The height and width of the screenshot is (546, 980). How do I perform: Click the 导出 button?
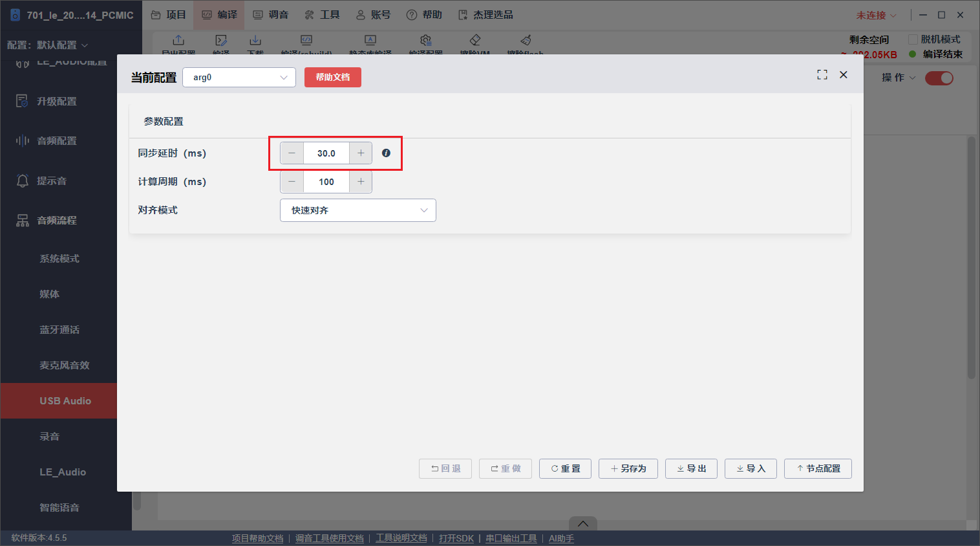pos(691,468)
